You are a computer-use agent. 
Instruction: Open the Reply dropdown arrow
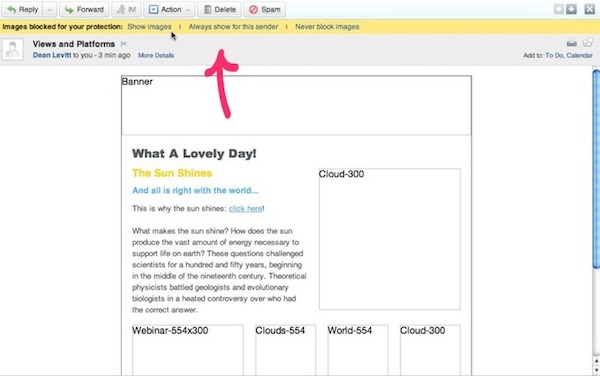coord(50,10)
